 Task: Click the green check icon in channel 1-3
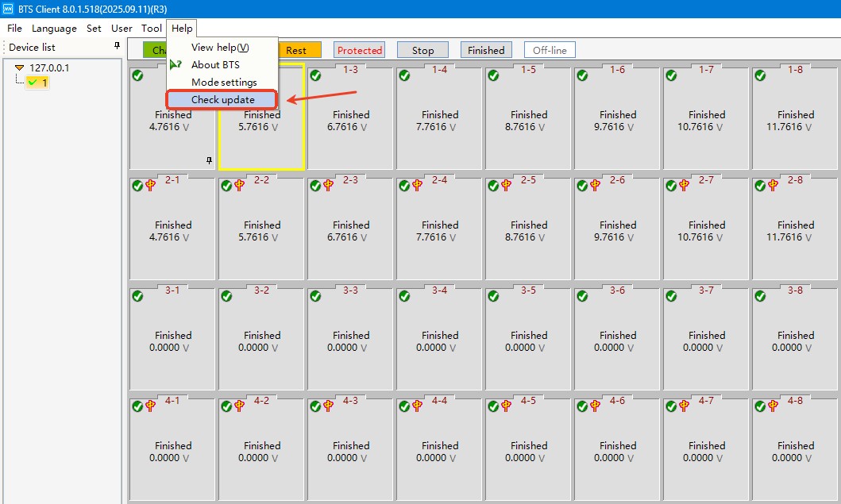click(315, 75)
